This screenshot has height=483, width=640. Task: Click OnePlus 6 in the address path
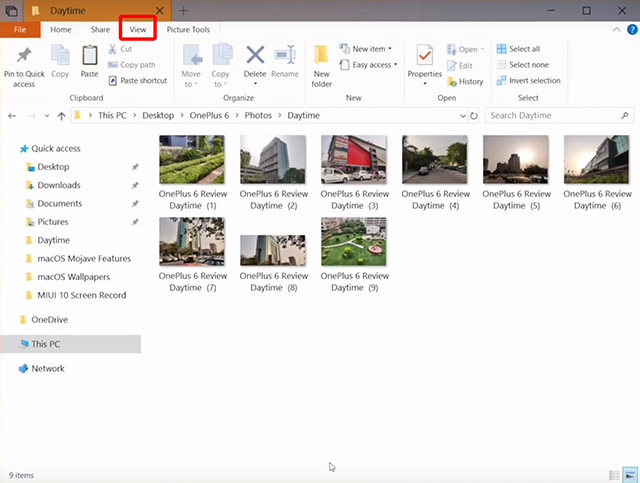point(209,116)
